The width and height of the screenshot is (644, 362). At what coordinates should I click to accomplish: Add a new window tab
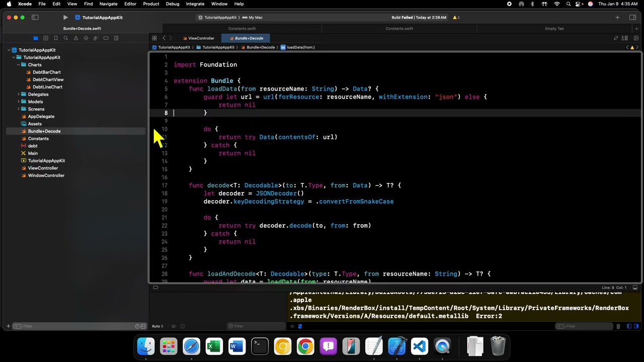click(x=636, y=29)
